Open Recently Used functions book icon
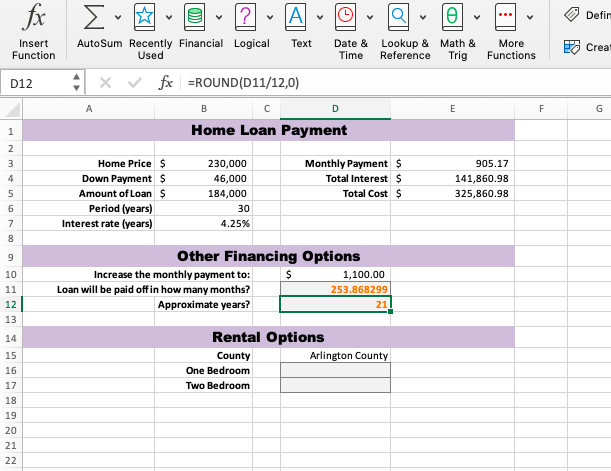 [x=145, y=17]
